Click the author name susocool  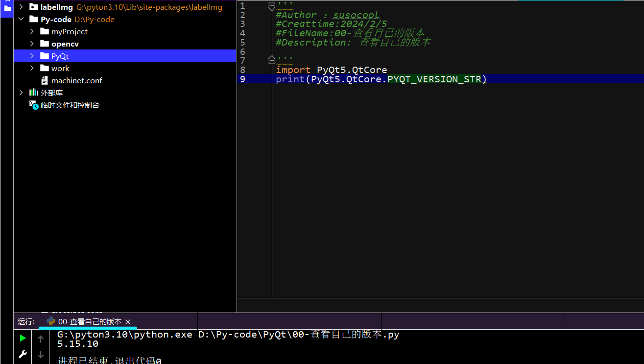pyautogui.click(x=356, y=15)
